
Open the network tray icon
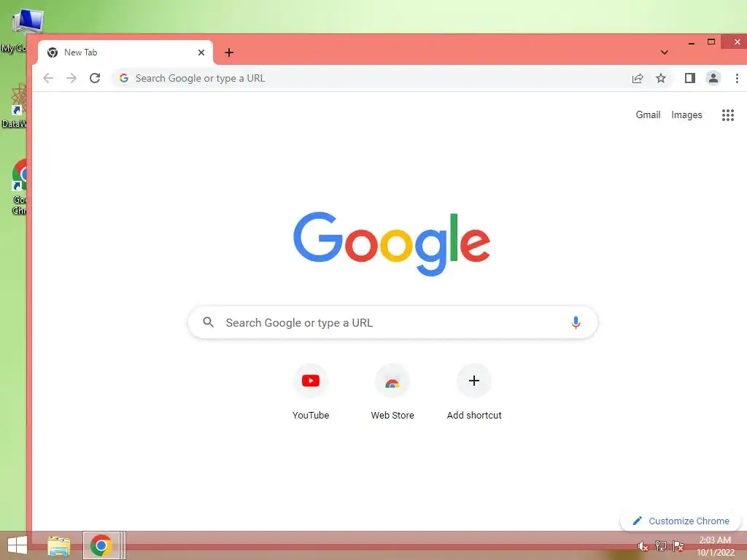[x=661, y=545]
